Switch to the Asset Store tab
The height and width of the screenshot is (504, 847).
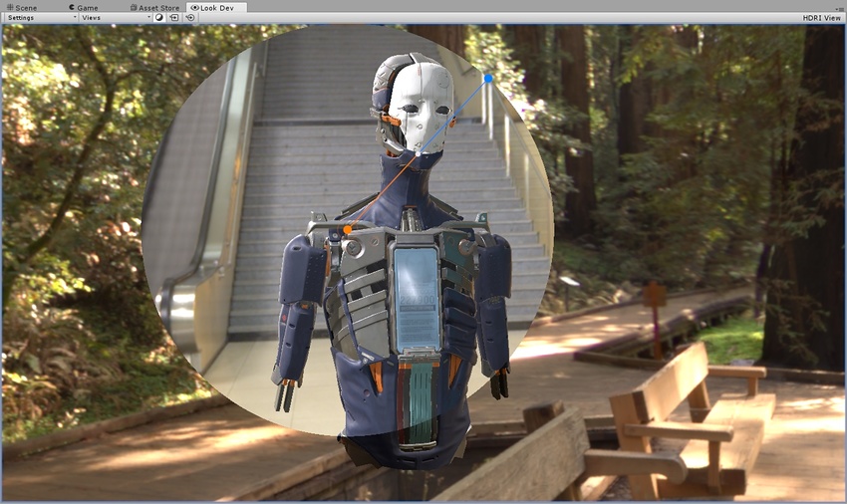[154, 7]
